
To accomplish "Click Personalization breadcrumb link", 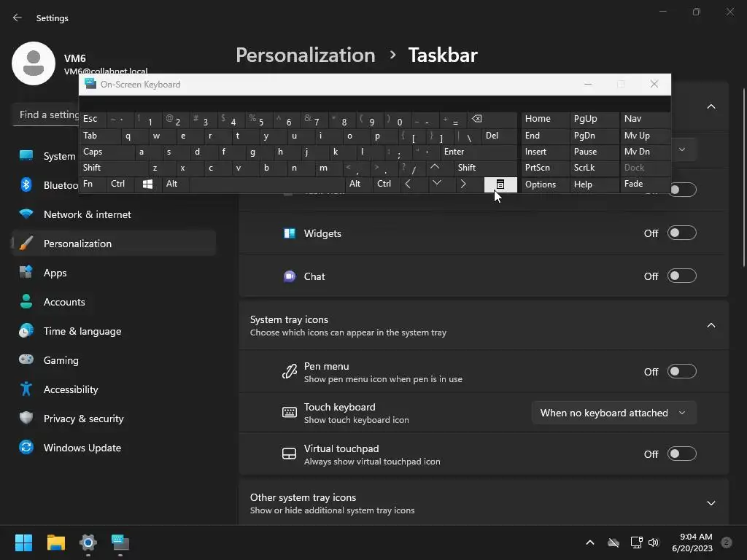I will click(306, 55).
